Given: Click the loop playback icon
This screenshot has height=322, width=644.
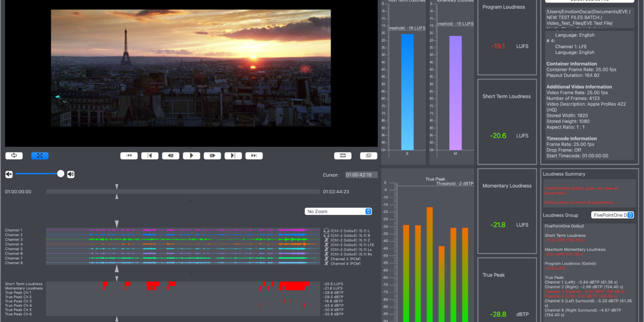Looking at the screenshot, I should [14, 155].
